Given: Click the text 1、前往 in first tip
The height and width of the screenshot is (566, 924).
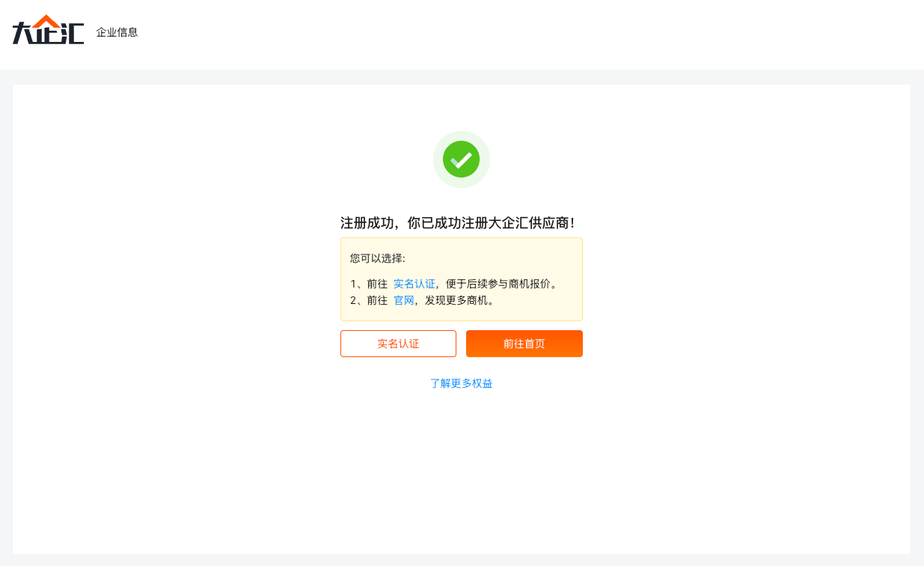Looking at the screenshot, I should pos(369,284).
